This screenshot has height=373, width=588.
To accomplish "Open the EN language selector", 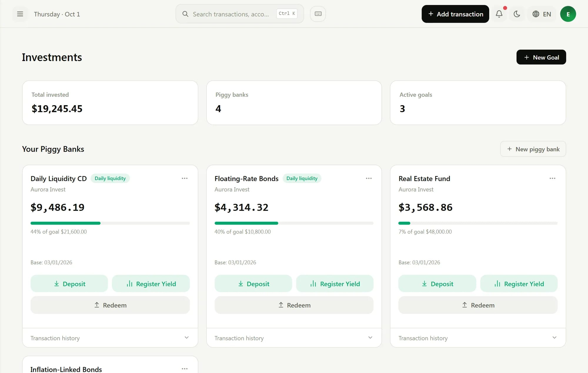I will [x=542, y=14].
